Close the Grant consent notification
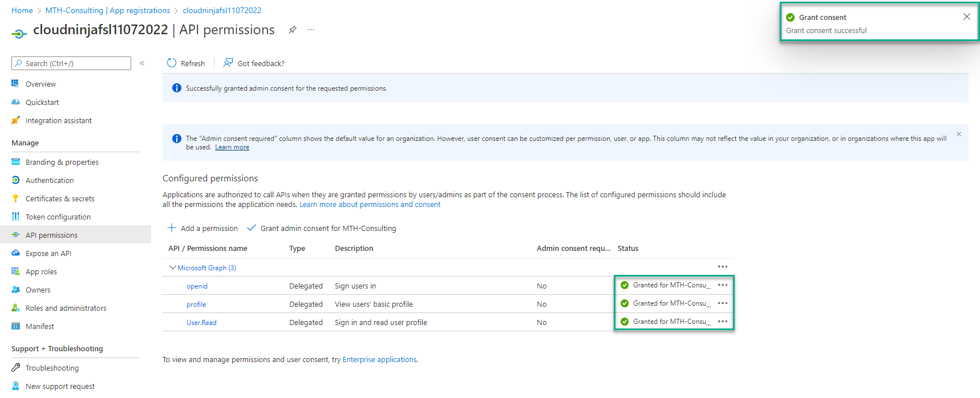Screen dimensions: 980x398 [966, 17]
